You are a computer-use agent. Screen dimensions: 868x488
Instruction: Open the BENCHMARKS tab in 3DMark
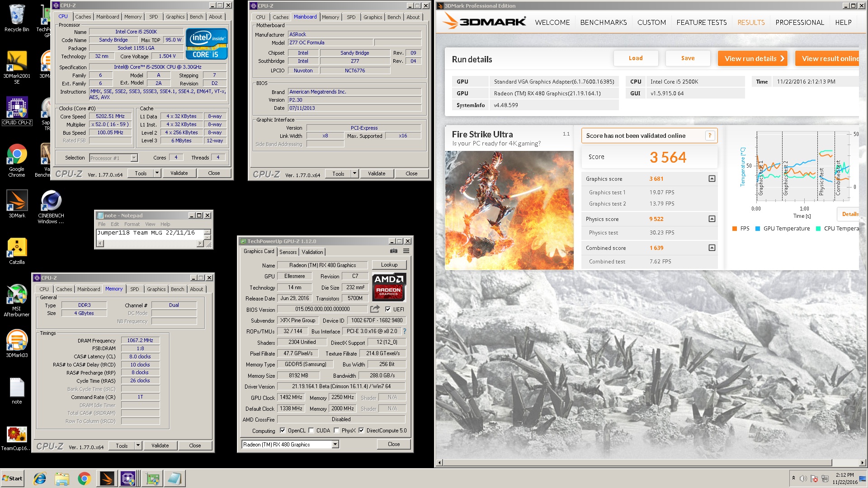coord(604,23)
